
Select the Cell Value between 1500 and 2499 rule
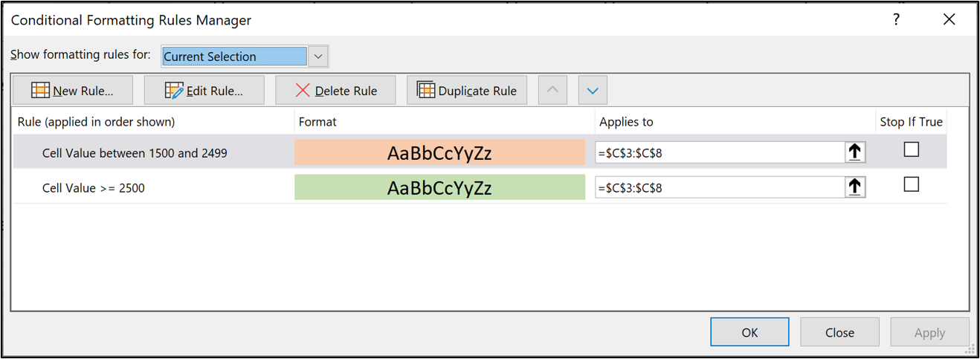[x=135, y=153]
